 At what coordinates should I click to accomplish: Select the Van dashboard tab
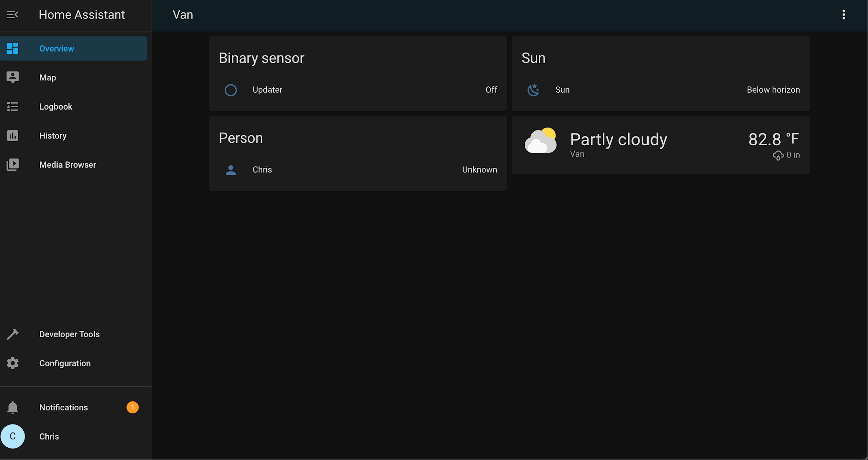(182, 15)
